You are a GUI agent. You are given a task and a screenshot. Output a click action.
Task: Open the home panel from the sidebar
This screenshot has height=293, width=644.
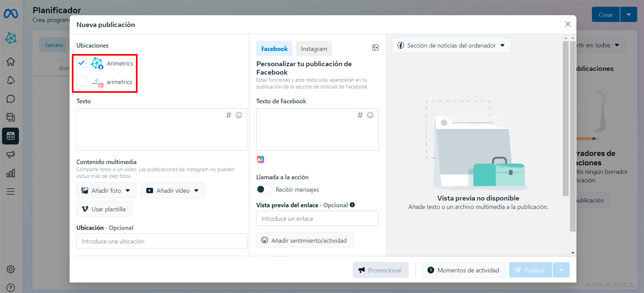(x=11, y=61)
